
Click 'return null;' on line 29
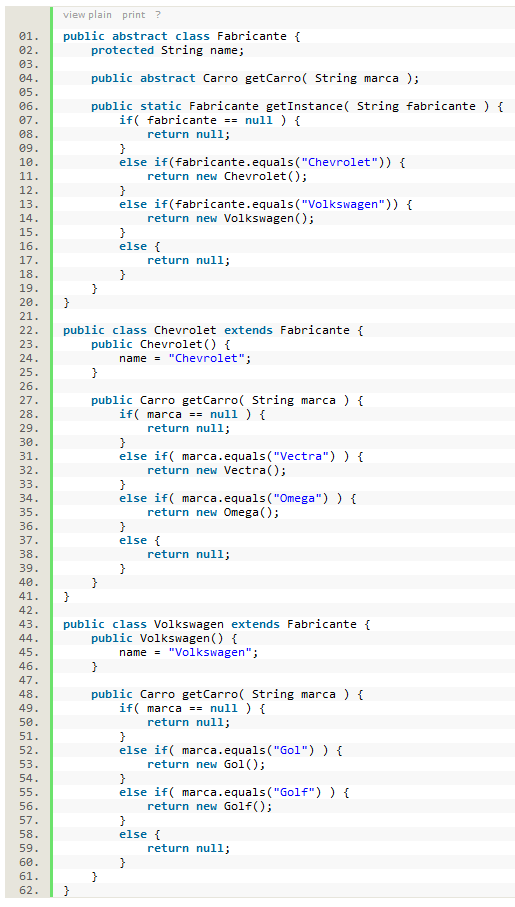tap(189, 429)
